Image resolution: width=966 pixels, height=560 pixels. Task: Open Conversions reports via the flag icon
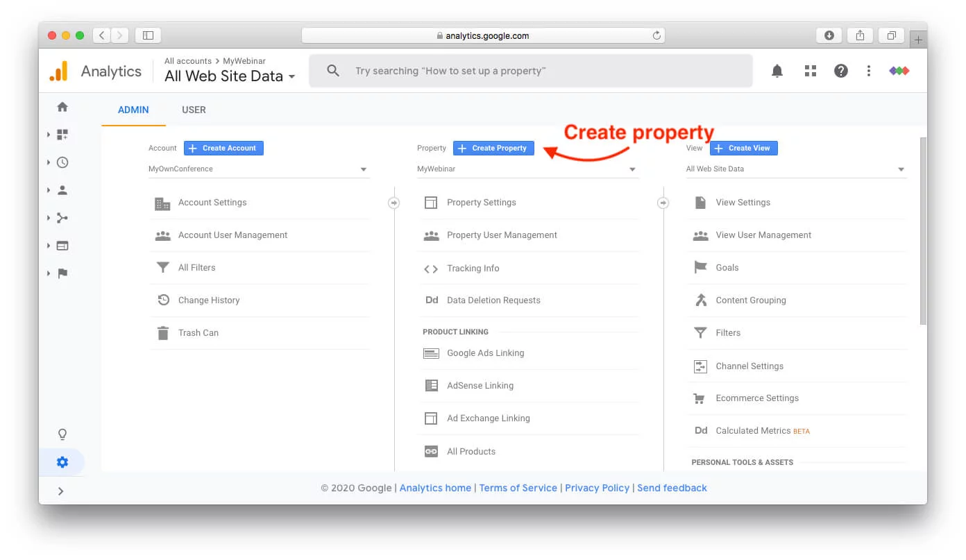click(62, 273)
